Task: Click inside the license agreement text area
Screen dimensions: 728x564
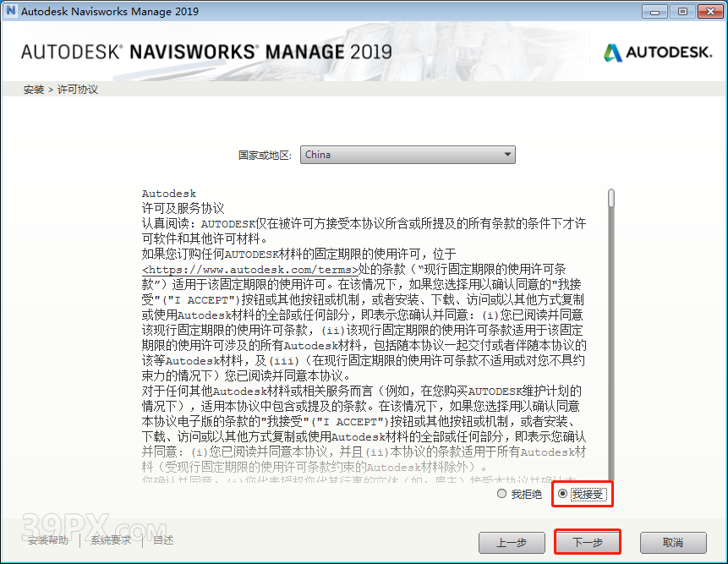Action: (x=364, y=338)
